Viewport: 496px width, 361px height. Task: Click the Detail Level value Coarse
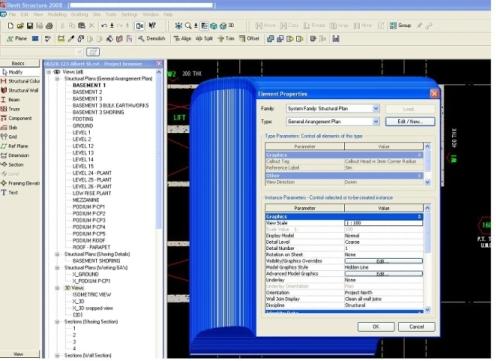pyautogui.click(x=352, y=242)
